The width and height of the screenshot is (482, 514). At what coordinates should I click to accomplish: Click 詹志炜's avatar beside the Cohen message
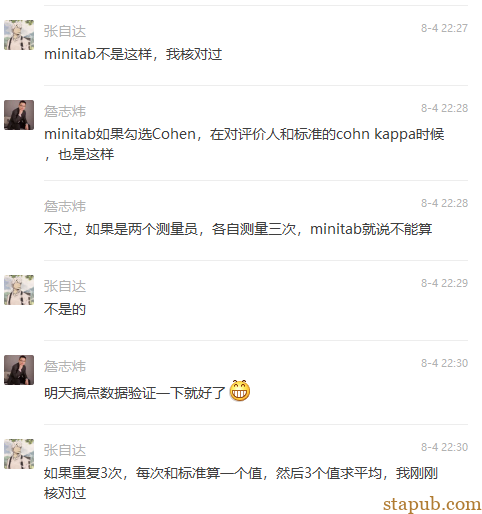(19, 115)
